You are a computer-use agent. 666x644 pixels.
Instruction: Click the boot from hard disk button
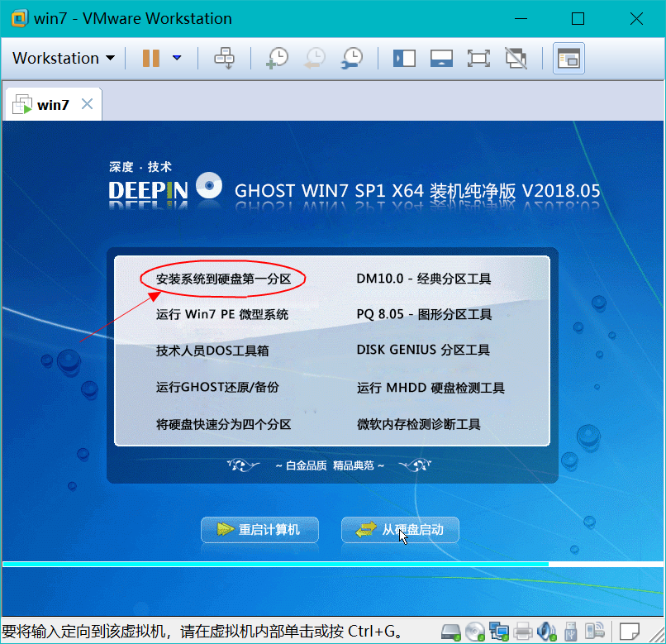[x=400, y=530]
